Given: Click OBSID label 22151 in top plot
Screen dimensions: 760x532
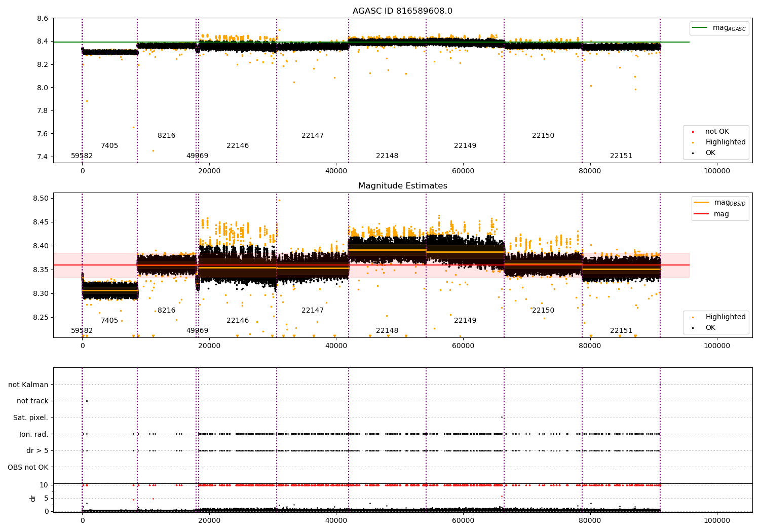Looking at the screenshot, I should pyautogui.click(x=621, y=156).
